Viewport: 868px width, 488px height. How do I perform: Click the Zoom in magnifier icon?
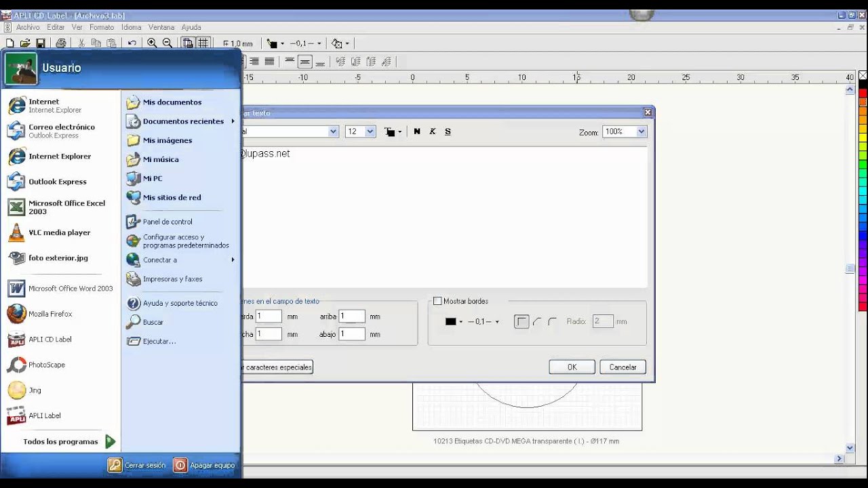[152, 43]
